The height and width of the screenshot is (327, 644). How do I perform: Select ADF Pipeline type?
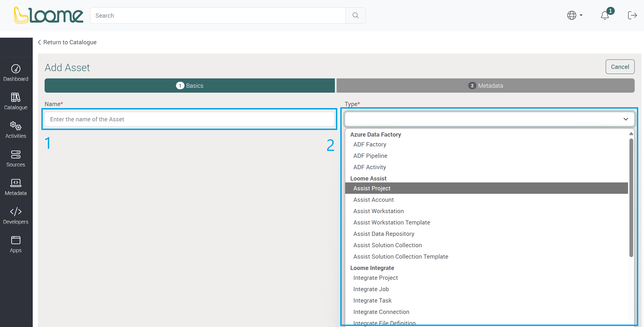pos(486,156)
